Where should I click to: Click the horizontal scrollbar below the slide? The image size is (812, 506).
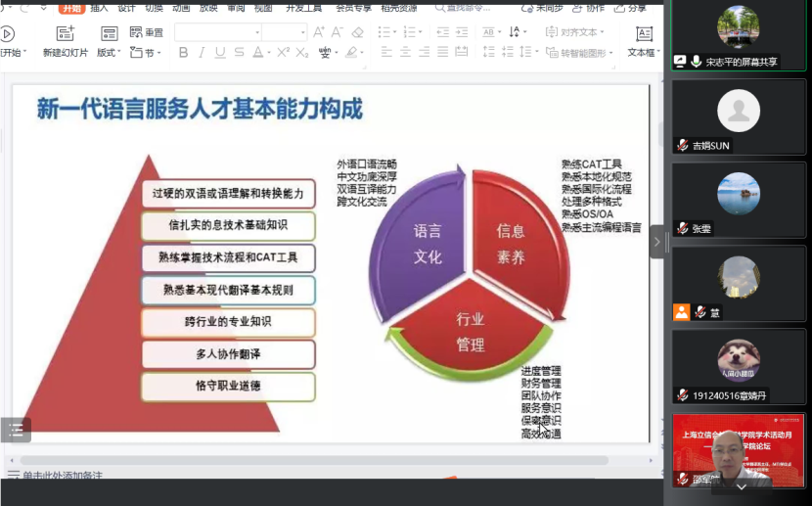[313, 459]
